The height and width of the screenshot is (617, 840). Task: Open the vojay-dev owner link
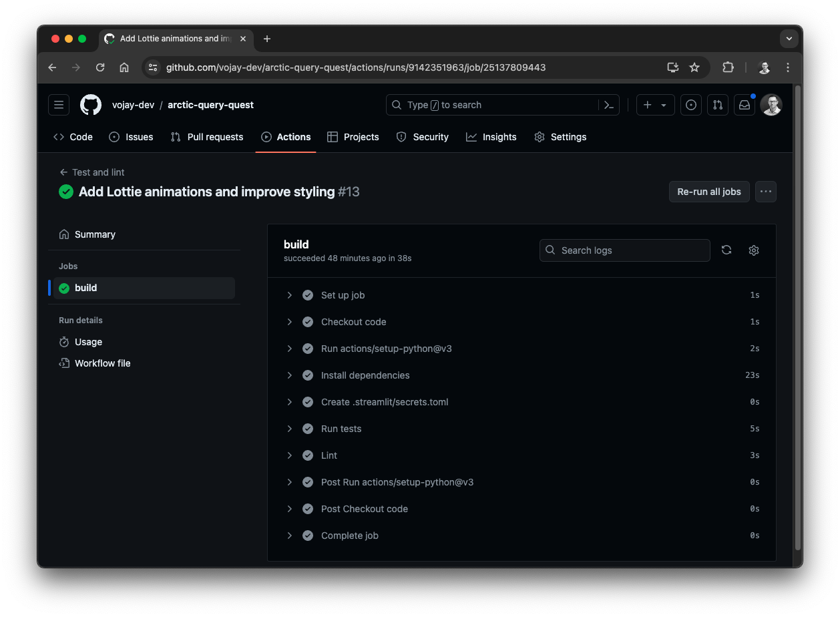point(133,105)
